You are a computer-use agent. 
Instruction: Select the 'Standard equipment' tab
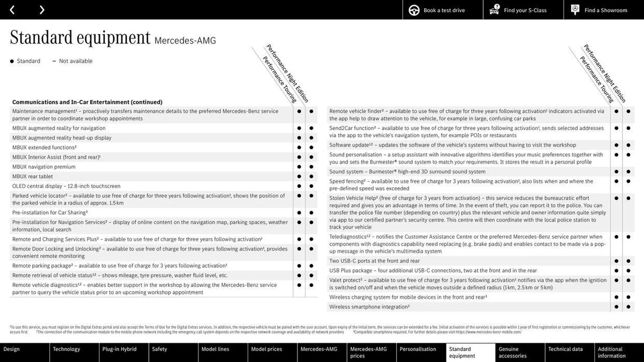[470, 352]
